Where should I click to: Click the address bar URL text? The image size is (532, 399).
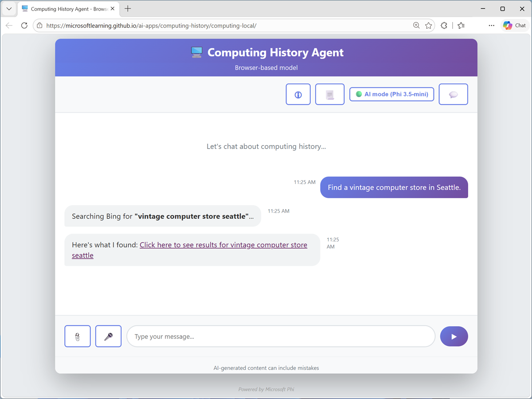[151, 26]
